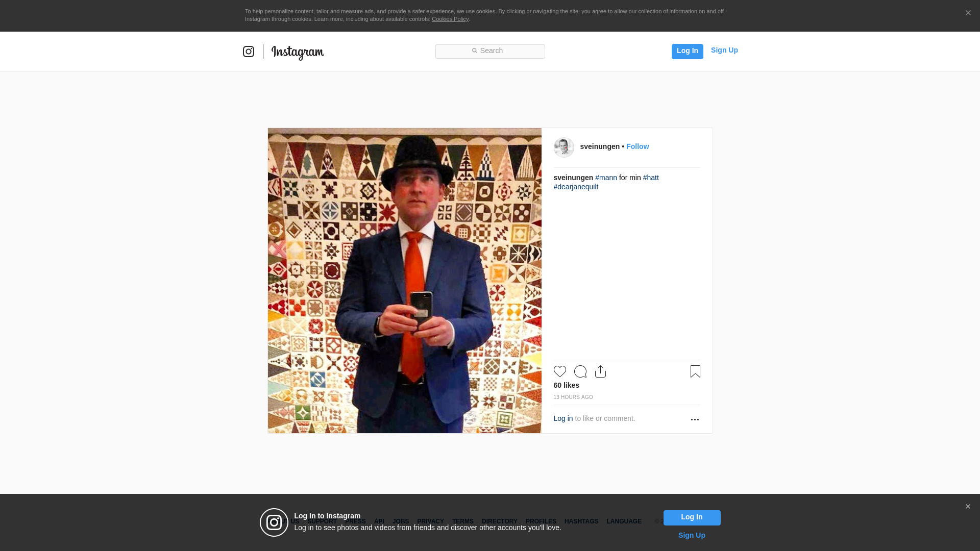Viewport: 980px width, 551px height.
Task: Open the #hatt hashtag
Action: [651, 178]
